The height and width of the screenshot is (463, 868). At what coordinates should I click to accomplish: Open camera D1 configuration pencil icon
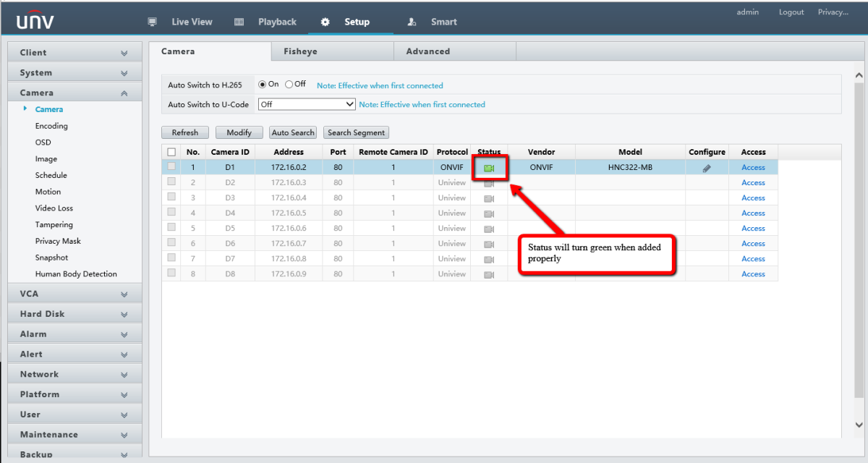point(707,166)
